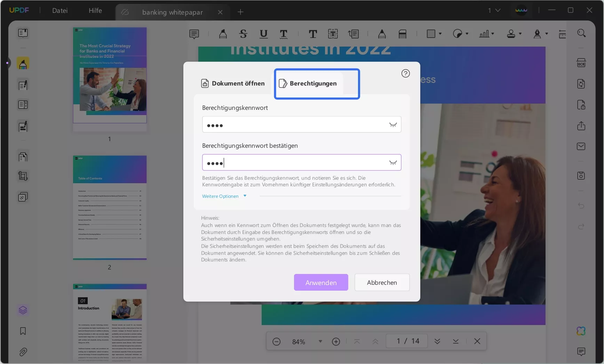Expand the signature tool dropdown arrow
The width and height of the screenshot is (604, 364).
pyautogui.click(x=547, y=34)
